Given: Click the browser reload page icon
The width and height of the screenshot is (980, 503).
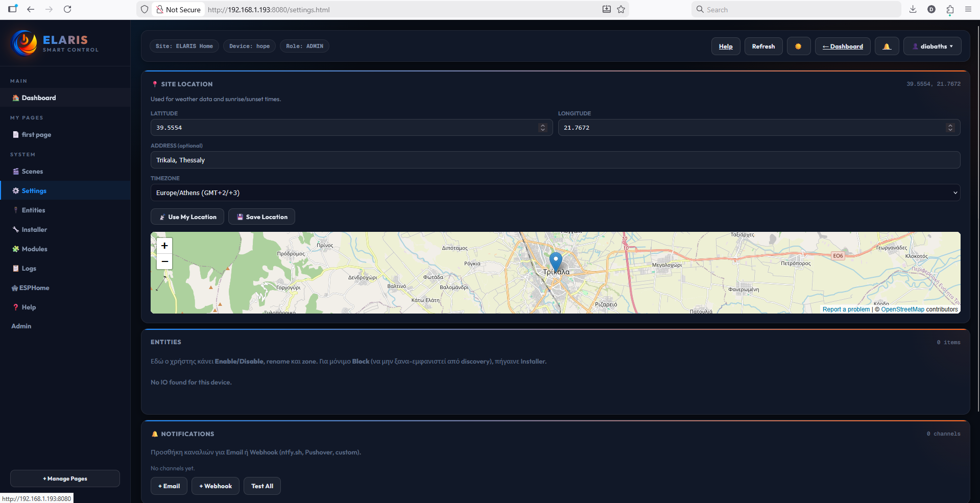Looking at the screenshot, I should point(67,9).
